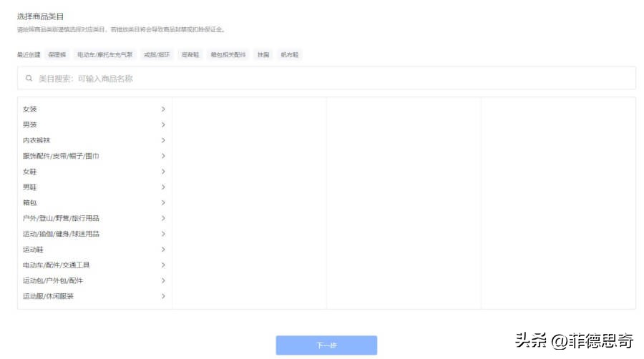Pick recent tag 戒指/指环

[x=157, y=54]
